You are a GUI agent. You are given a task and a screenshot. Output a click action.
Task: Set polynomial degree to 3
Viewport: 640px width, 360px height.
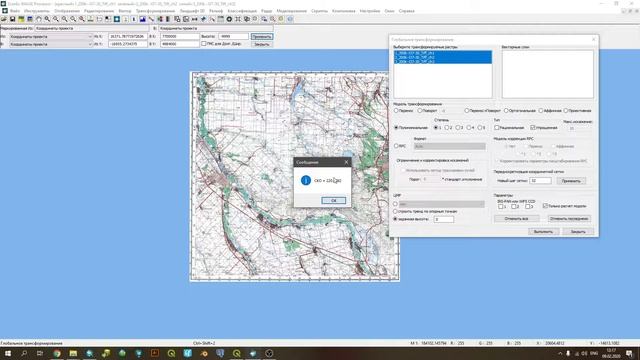coord(458,128)
